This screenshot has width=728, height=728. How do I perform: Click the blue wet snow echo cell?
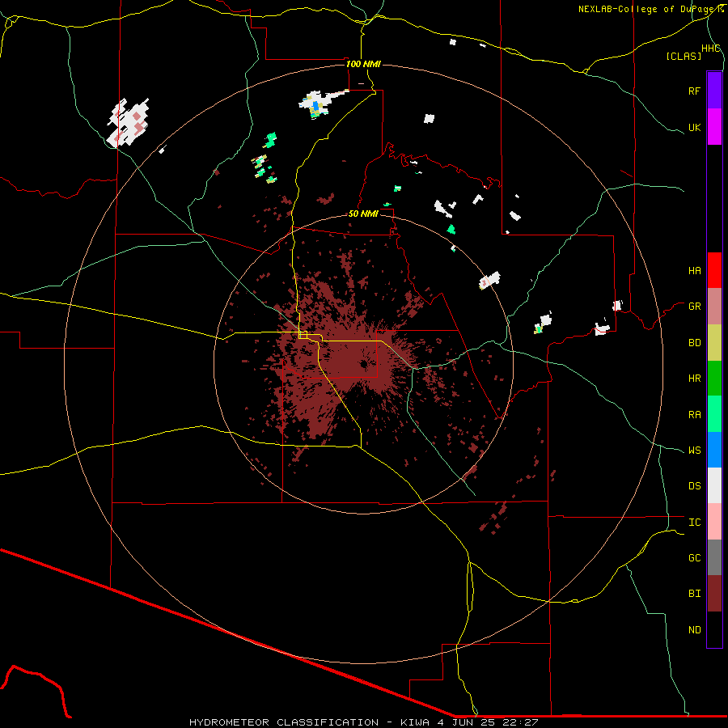point(316,107)
